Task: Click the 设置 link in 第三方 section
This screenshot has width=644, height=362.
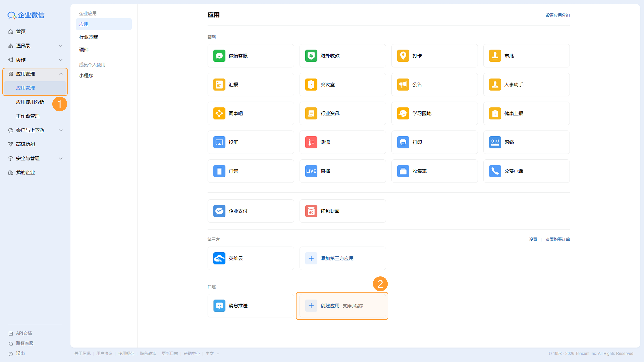Action: pyautogui.click(x=533, y=239)
